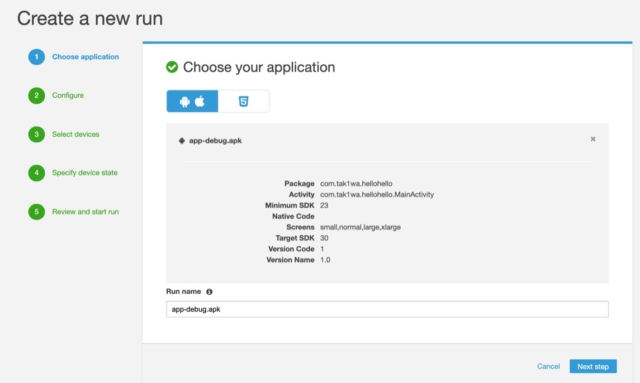
Task: Go to Review and start run
Action: 85,212
